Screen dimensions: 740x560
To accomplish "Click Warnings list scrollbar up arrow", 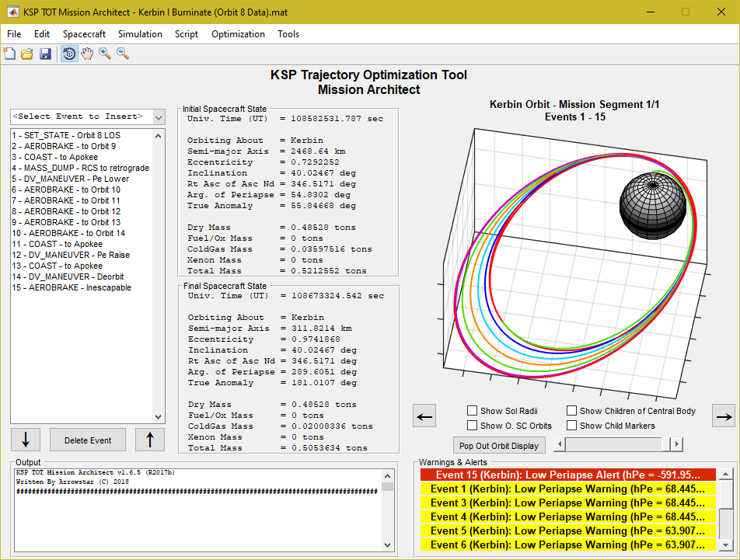I will coord(726,474).
